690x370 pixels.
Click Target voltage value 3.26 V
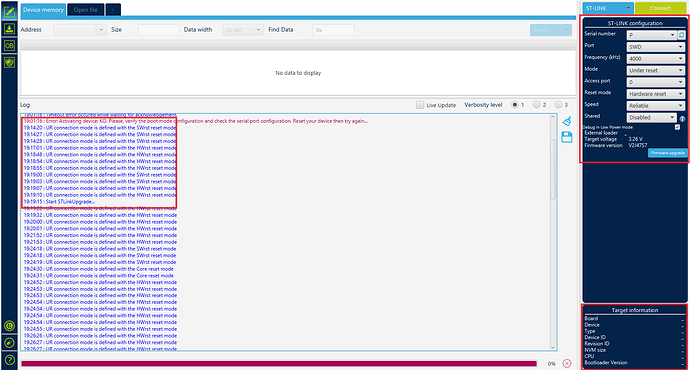click(635, 139)
